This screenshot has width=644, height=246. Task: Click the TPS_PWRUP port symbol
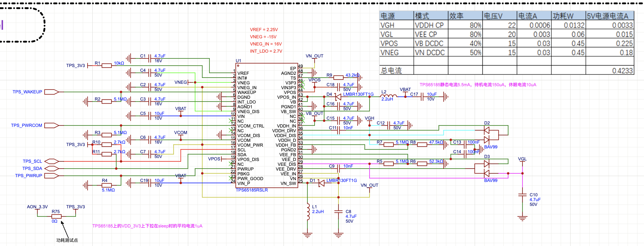[52, 176]
